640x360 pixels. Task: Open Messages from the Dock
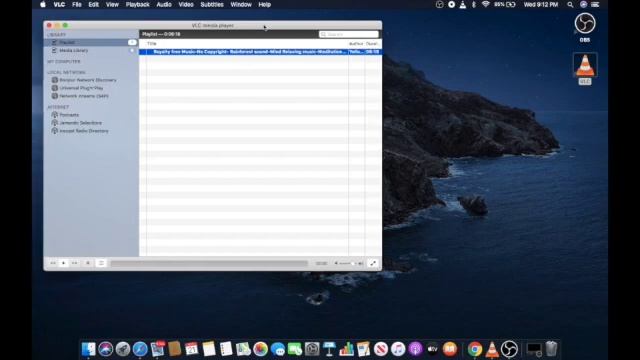coord(278,349)
